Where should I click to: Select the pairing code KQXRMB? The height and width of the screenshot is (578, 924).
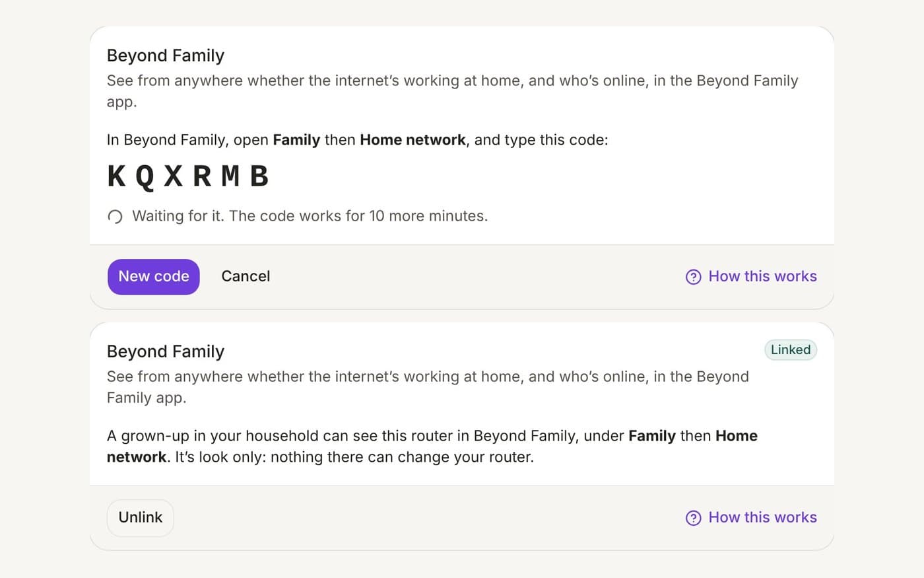point(188,176)
